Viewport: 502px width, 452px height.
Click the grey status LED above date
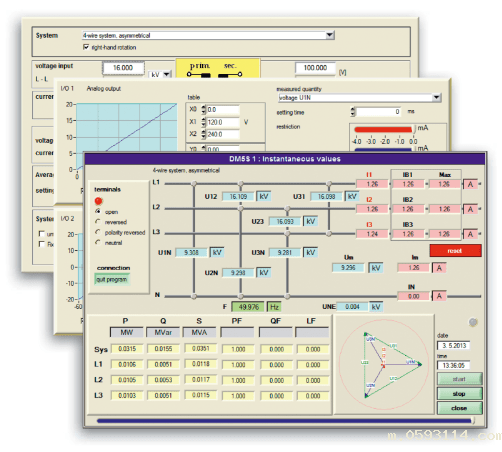click(x=473, y=322)
